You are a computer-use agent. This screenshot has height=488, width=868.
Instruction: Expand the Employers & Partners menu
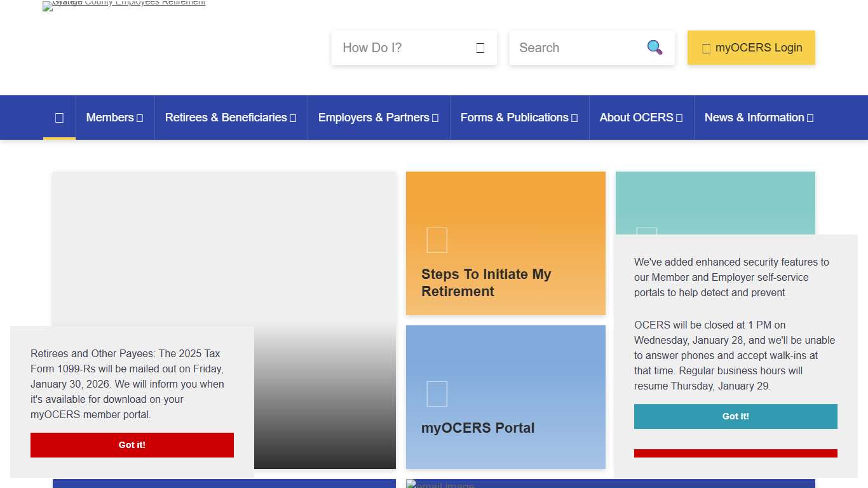click(x=379, y=118)
